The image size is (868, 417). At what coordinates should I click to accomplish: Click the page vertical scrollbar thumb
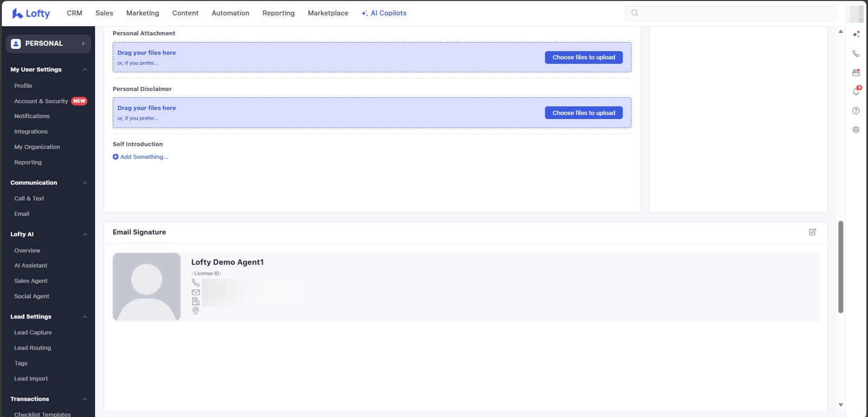point(840,267)
